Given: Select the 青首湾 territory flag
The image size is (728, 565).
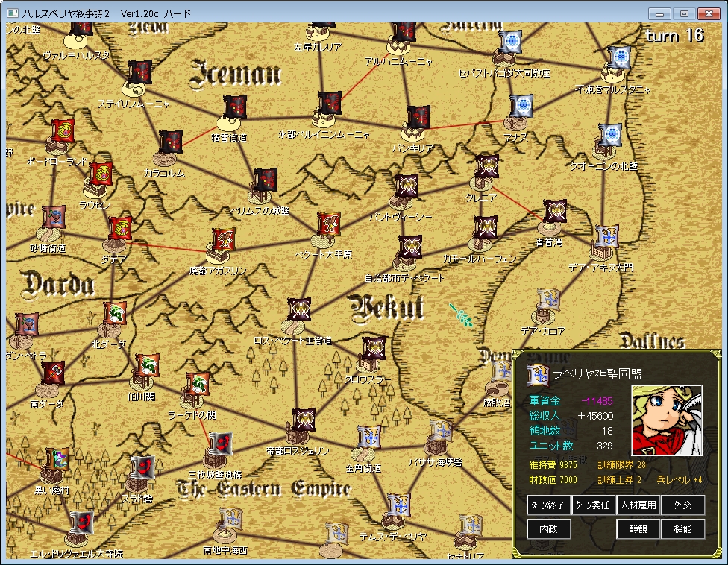Looking at the screenshot, I should click(555, 211).
